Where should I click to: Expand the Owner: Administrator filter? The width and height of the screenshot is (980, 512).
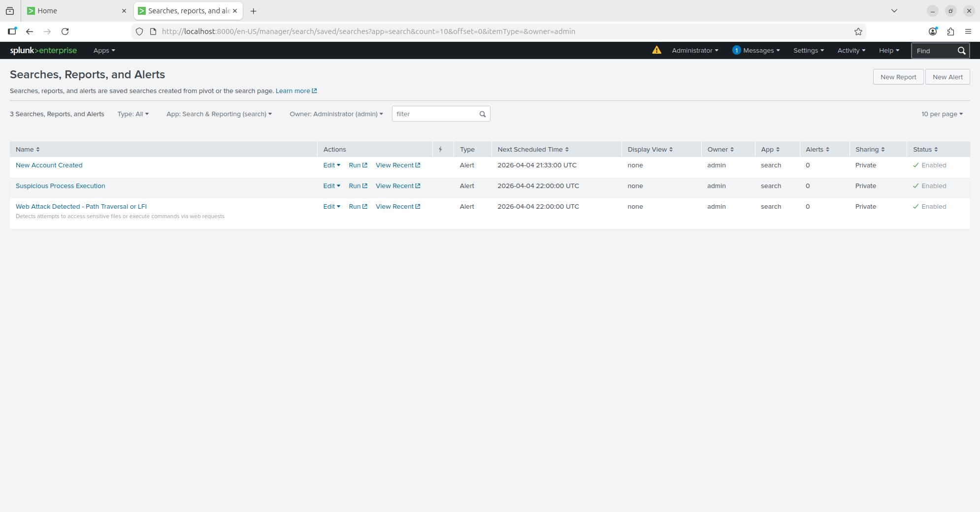336,114
